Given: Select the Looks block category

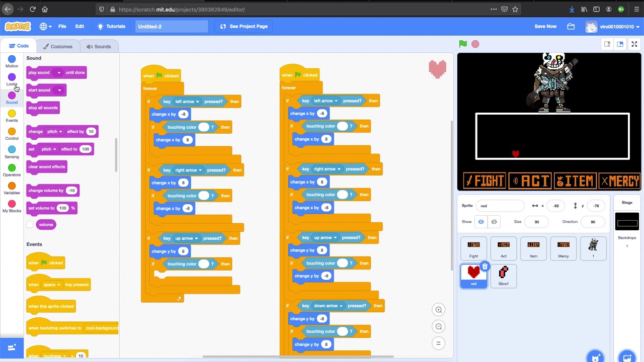Looking at the screenshot, I should pyautogui.click(x=12, y=80).
